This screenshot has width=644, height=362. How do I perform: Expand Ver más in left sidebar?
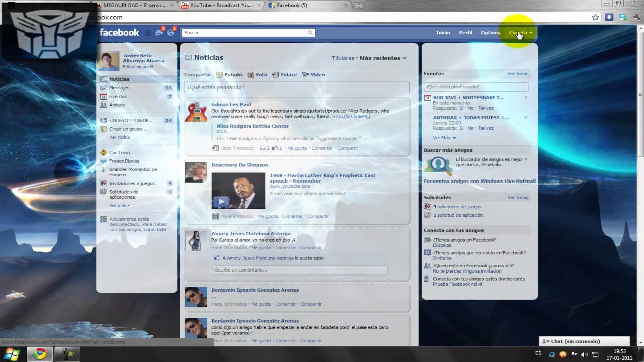click(x=119, y=205)
